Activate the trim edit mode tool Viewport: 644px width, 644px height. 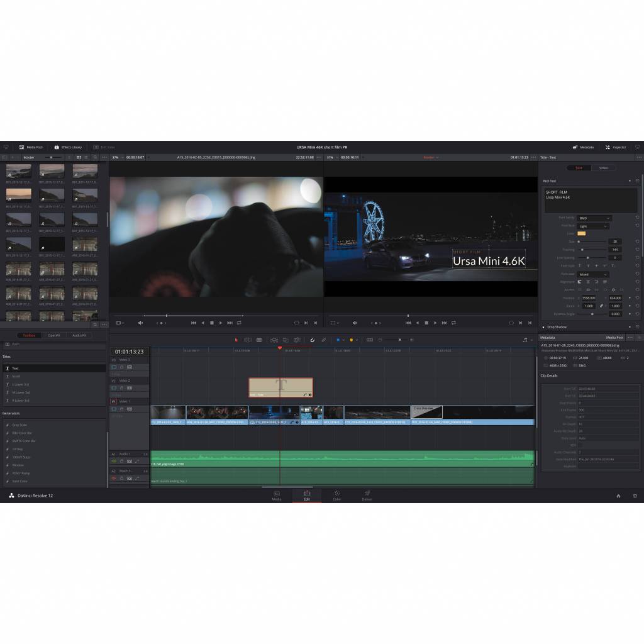(x=248, y=340)
